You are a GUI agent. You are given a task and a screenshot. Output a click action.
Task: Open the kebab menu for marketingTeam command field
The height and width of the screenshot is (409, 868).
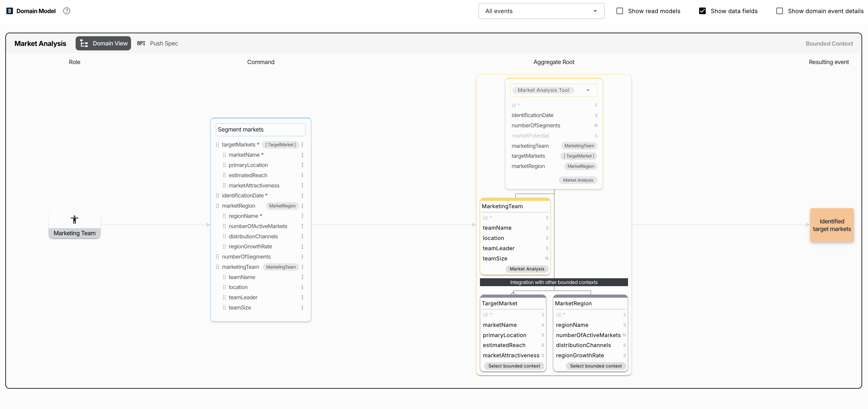point(302,267)
